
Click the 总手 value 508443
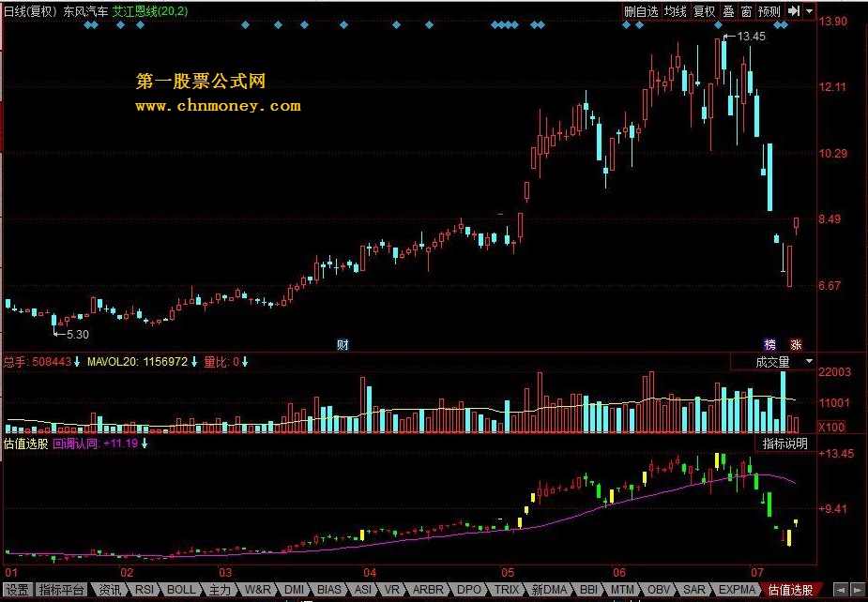pos(52,362)
